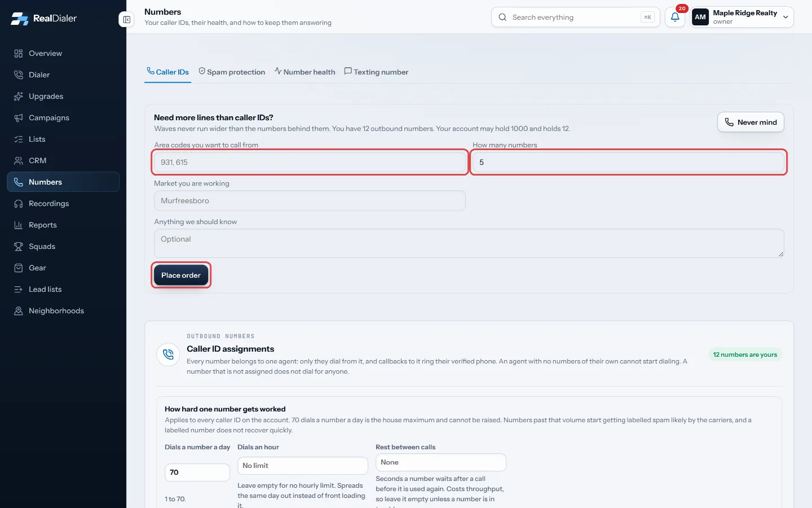Screen dimensions: 812x508
Task: Click the How many numbers field
Action: coord(628,162)
